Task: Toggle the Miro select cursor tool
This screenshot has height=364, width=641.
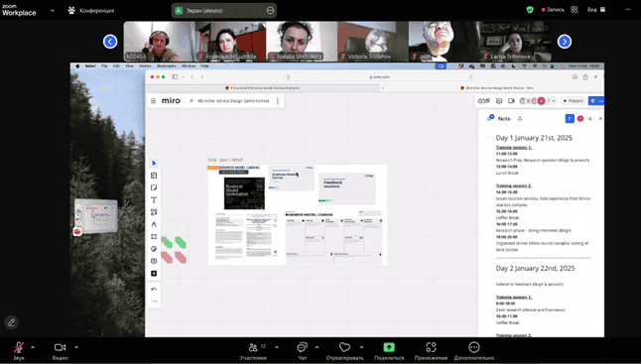Action: click(154, 163)
